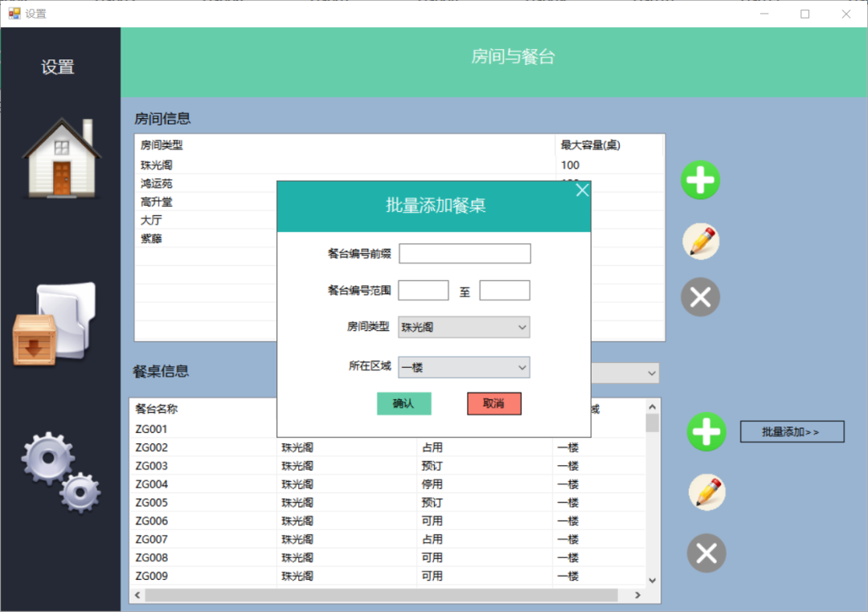Click the 取消 button
Screen dimensions: 868x612
493,404
